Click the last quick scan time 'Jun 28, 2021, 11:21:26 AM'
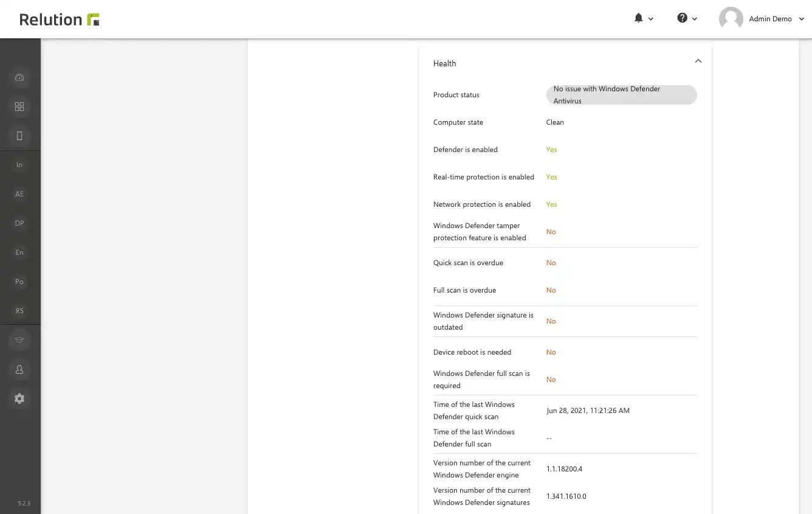 click(588, 411)
